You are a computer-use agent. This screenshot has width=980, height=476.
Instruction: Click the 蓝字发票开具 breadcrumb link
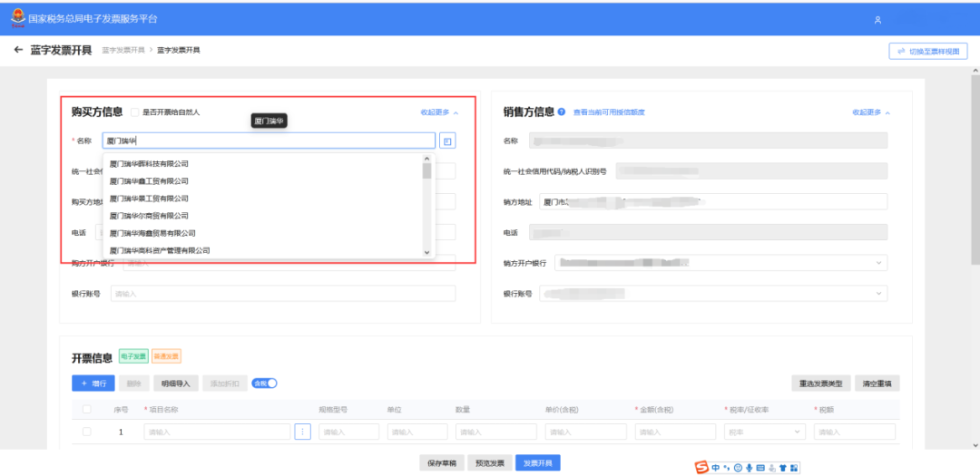click(123, 50)
